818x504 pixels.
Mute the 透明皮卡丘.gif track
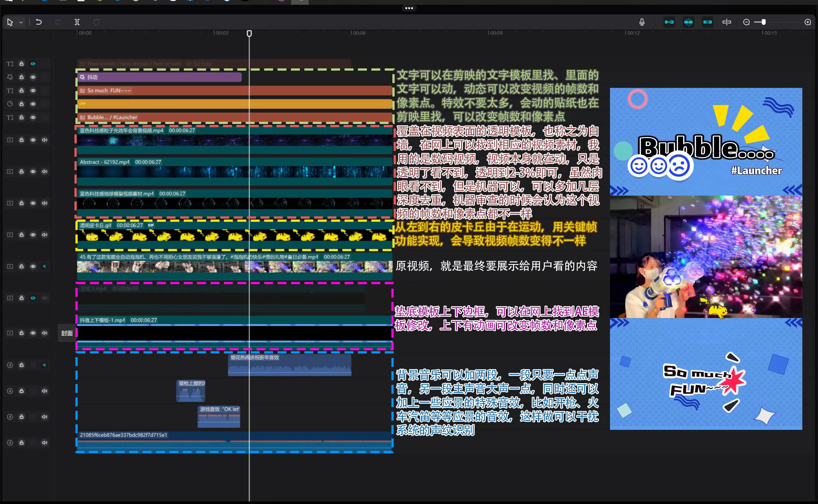pyautogui.click(x=44, y=235)
